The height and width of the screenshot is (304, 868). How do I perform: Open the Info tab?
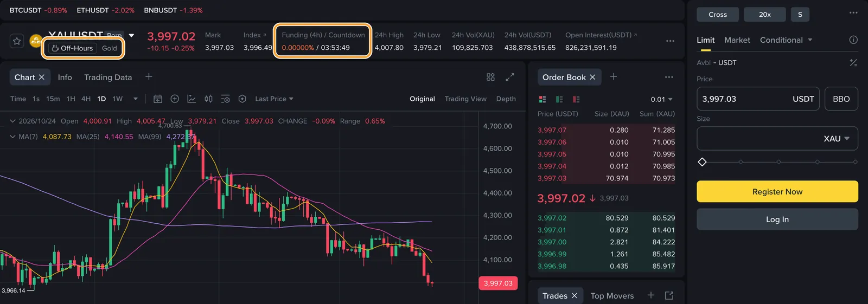[x=65, y=77]
